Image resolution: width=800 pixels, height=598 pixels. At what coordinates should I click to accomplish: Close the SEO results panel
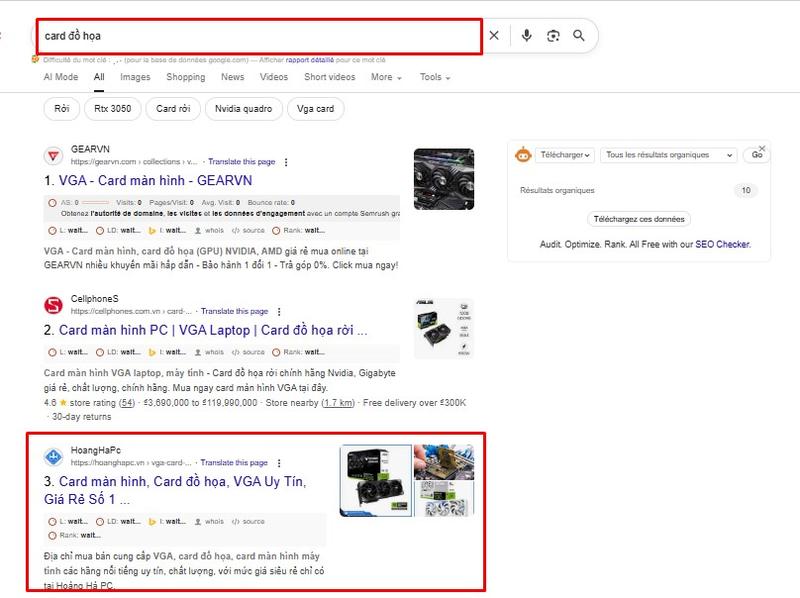tap(762, 148)
